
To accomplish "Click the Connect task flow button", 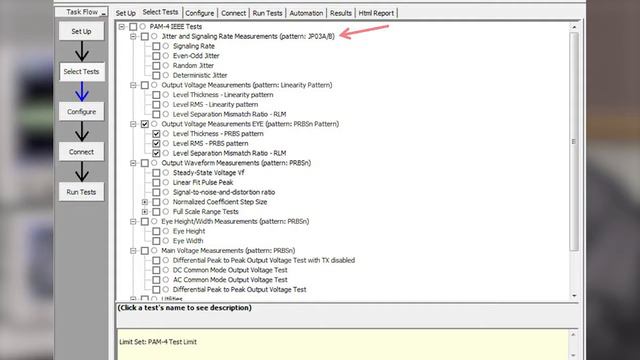I will pos(81,152).
